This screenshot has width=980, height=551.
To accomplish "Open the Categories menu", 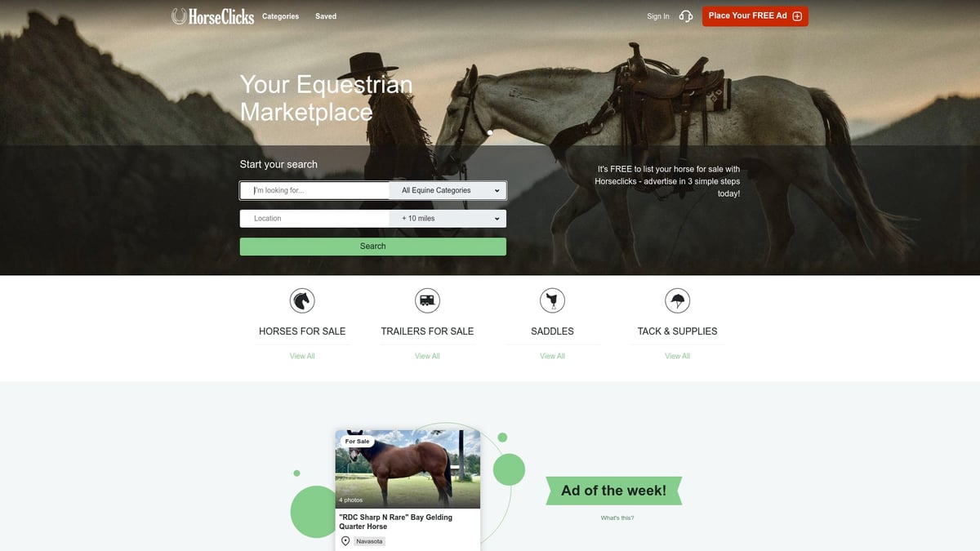I will (x=280, y=16).
